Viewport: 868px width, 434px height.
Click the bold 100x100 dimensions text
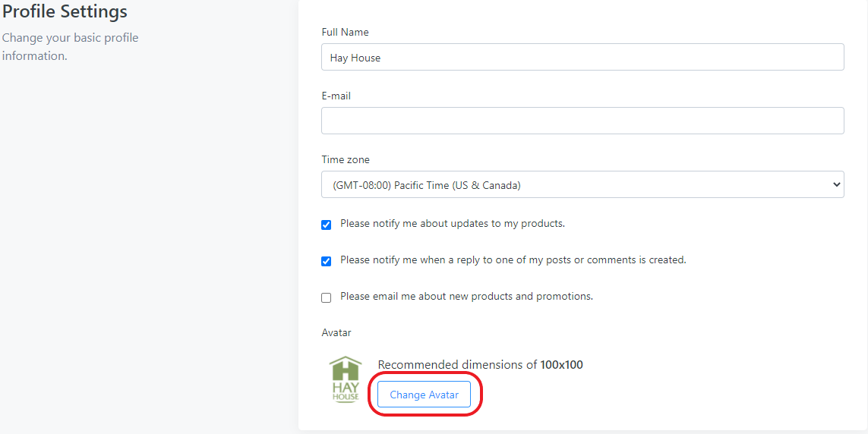[x=561, y=365]
